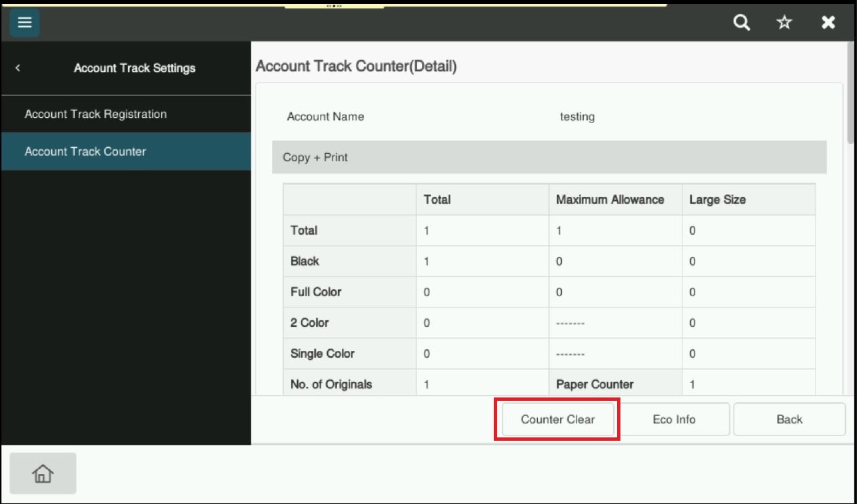Click the back chevron beside Account Track Settings
The height and width of the screenshot is (504, 857).
18,68
